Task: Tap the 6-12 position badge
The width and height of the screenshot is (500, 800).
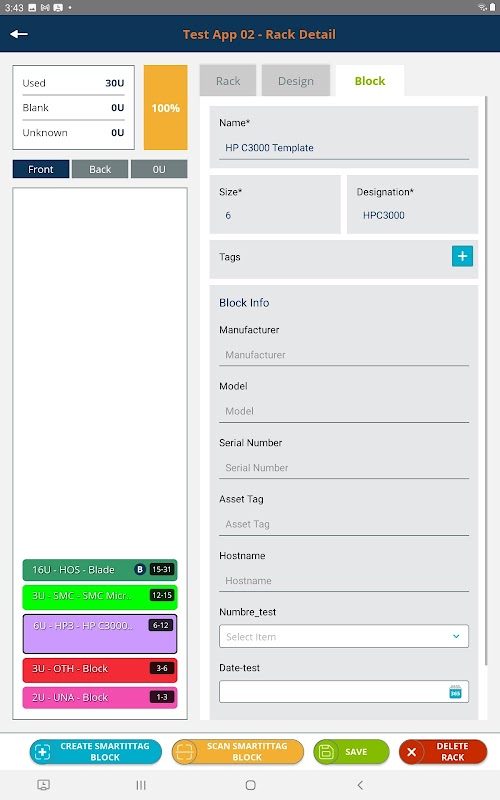Action: pos(161,625)
